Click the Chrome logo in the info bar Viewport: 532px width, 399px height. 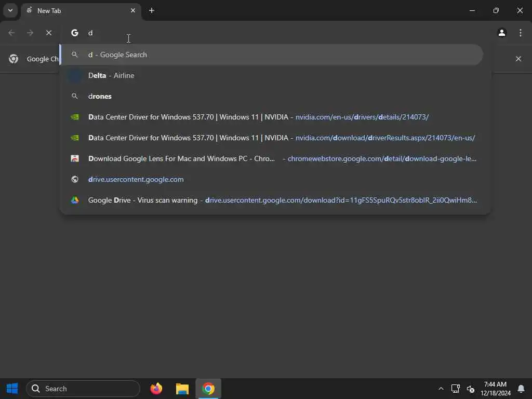14,59
